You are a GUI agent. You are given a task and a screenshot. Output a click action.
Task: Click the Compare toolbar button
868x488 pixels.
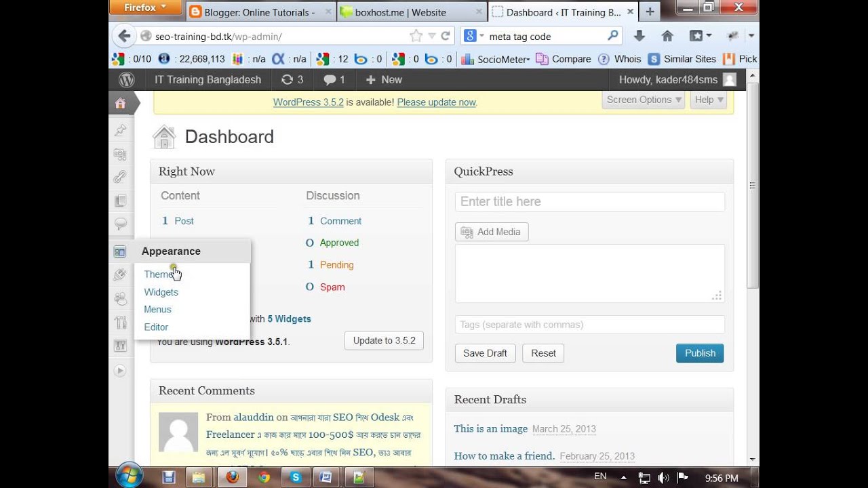pos(564,59)
